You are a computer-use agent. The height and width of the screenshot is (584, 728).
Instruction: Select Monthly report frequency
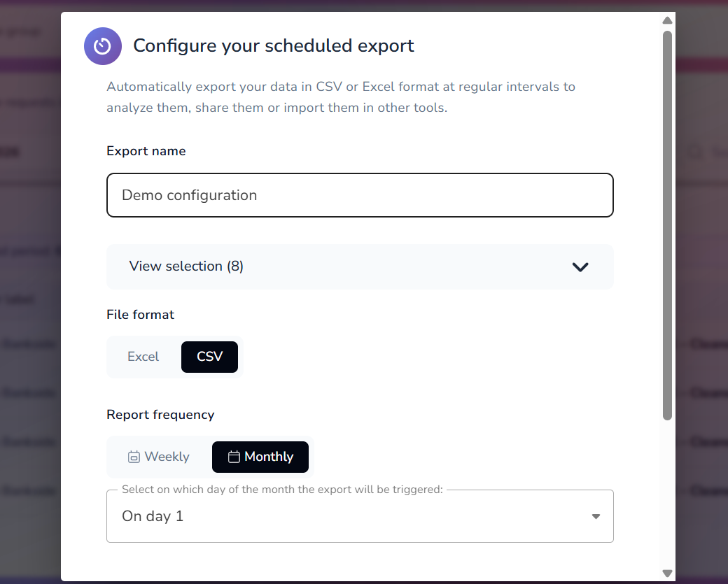click(x=260, y=456)
